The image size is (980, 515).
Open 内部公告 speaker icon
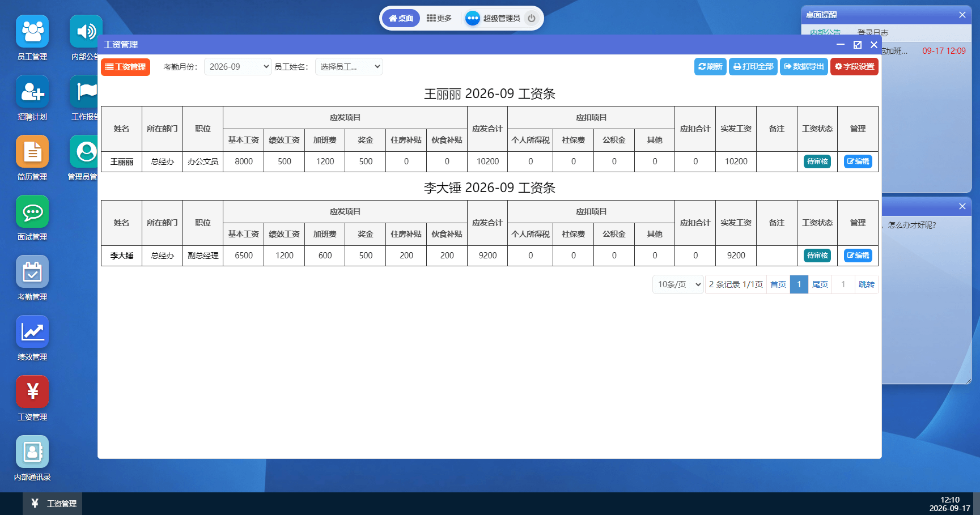tap(86, 31)
